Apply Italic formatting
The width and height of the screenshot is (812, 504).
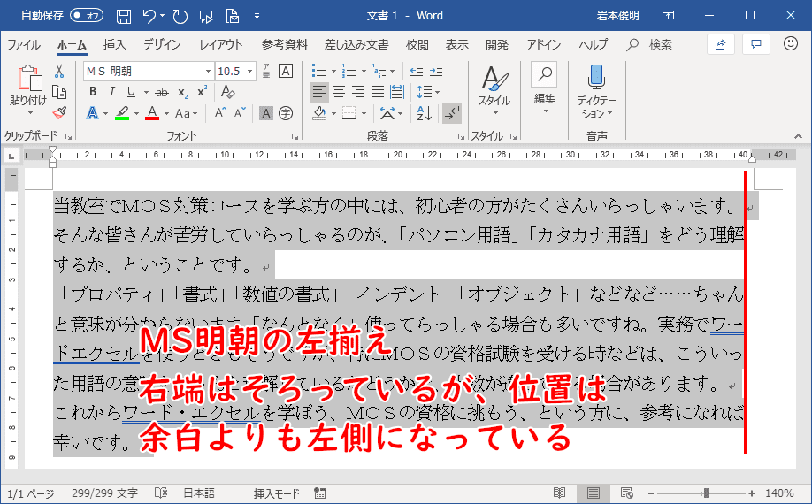click(x=111, y=92)
